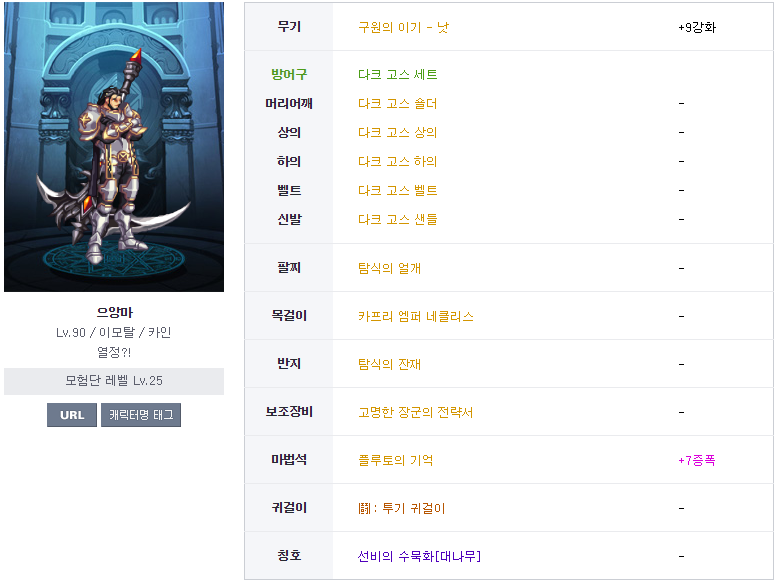
Task: Select the 다크 고스 상의 item
Action: click(x=397, y=132)
